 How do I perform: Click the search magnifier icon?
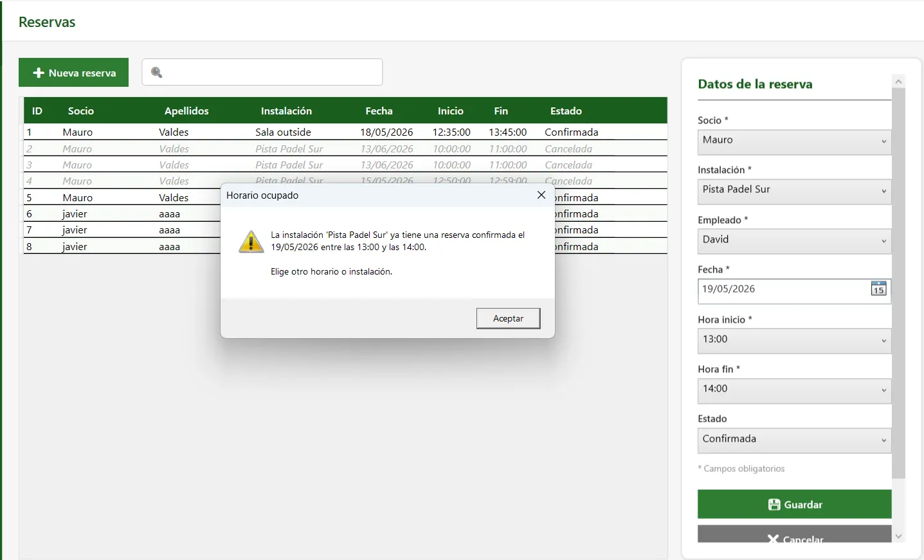(156, 73)
